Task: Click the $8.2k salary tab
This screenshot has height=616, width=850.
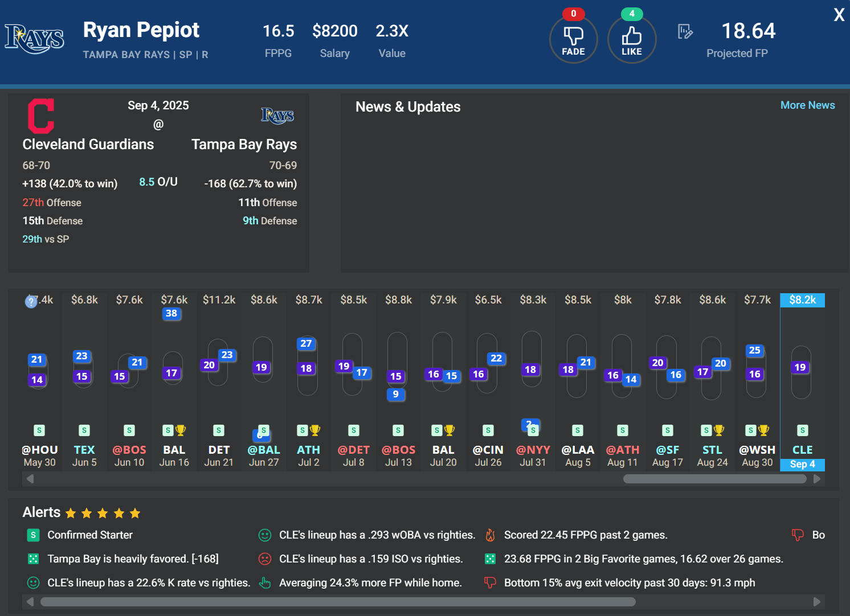Action: [x=803, y=300]
